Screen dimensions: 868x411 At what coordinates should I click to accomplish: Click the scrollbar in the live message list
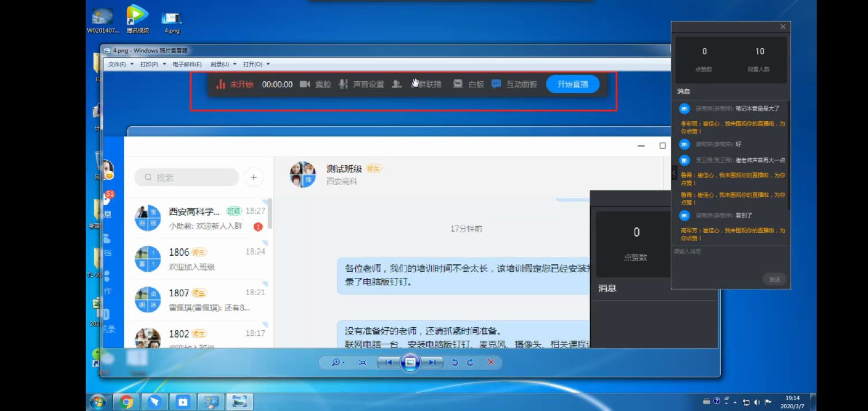tap(788, 155)
